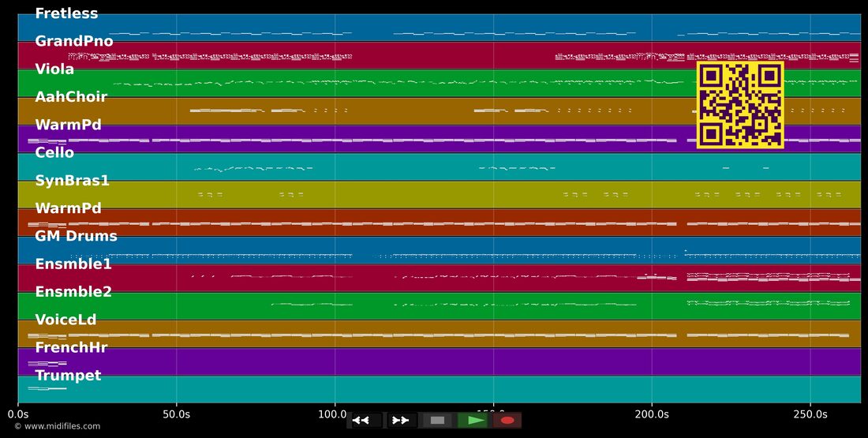Select the AahChoir track label
The image size is (868, 438).
[71, 97]
